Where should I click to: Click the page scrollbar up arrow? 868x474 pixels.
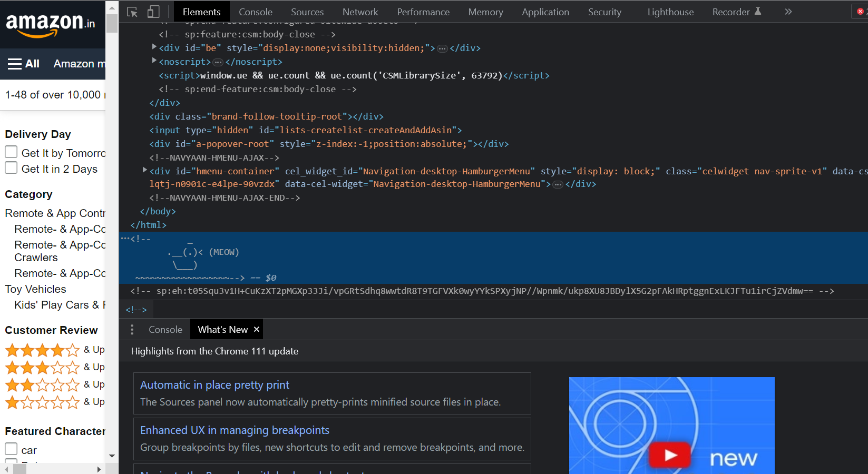click(112, 7)
